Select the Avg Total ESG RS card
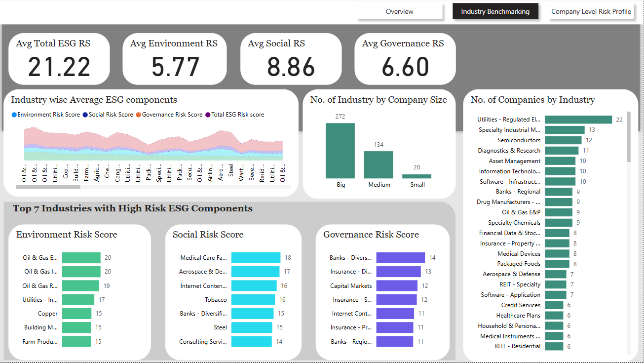 pos(59,58)
